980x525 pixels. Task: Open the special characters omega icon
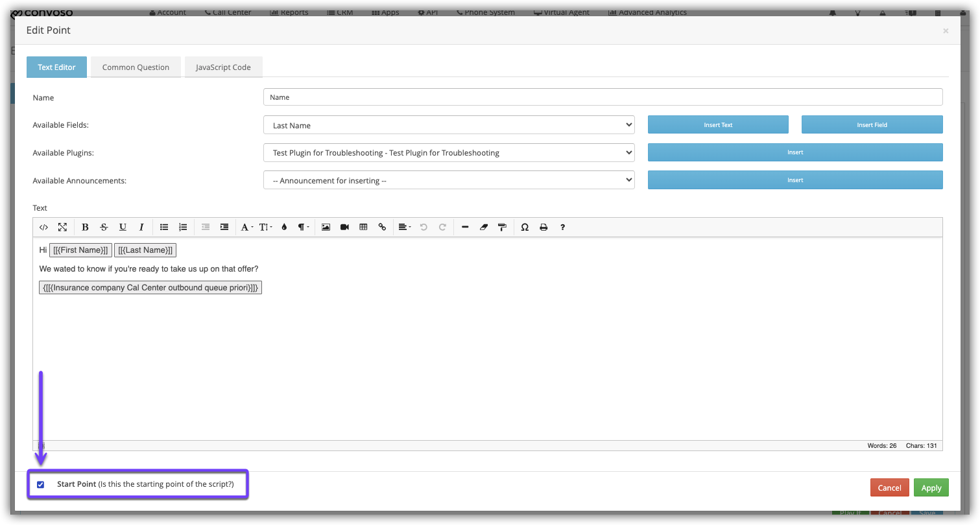(x=525, y=227)
